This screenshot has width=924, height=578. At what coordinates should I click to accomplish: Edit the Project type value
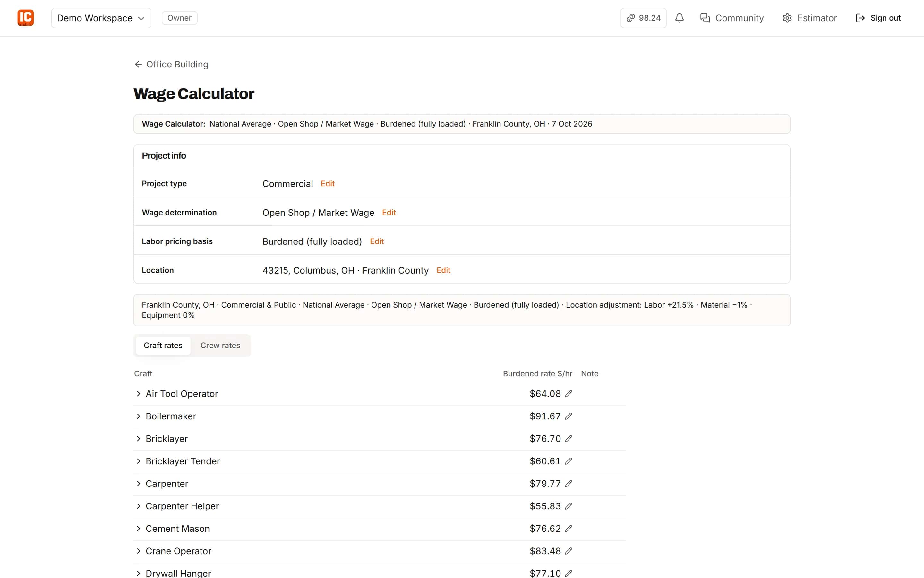(x=328, y=183)
